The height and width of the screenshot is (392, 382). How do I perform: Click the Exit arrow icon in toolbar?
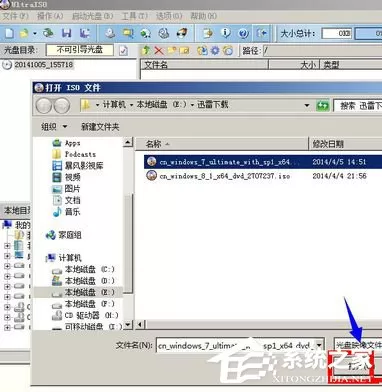262,33
